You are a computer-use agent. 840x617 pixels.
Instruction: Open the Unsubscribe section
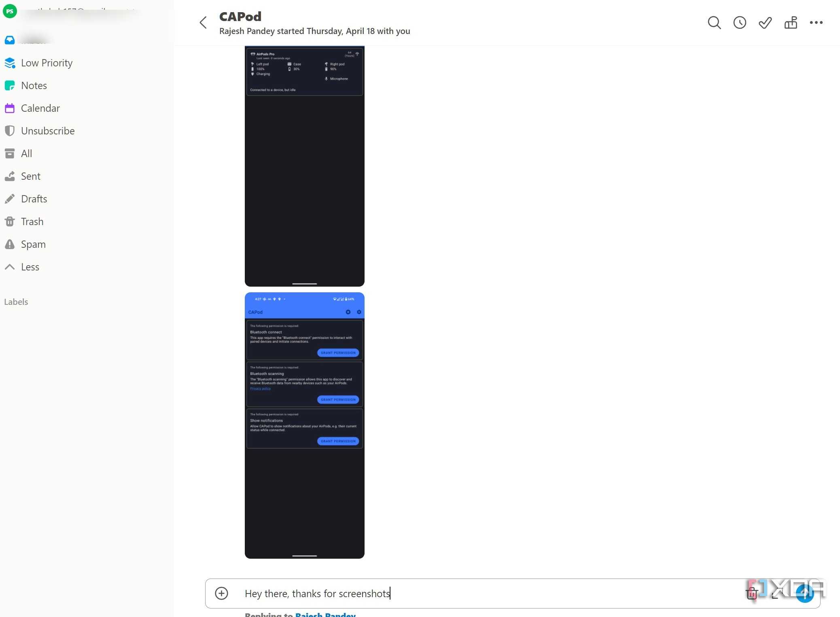48,131
